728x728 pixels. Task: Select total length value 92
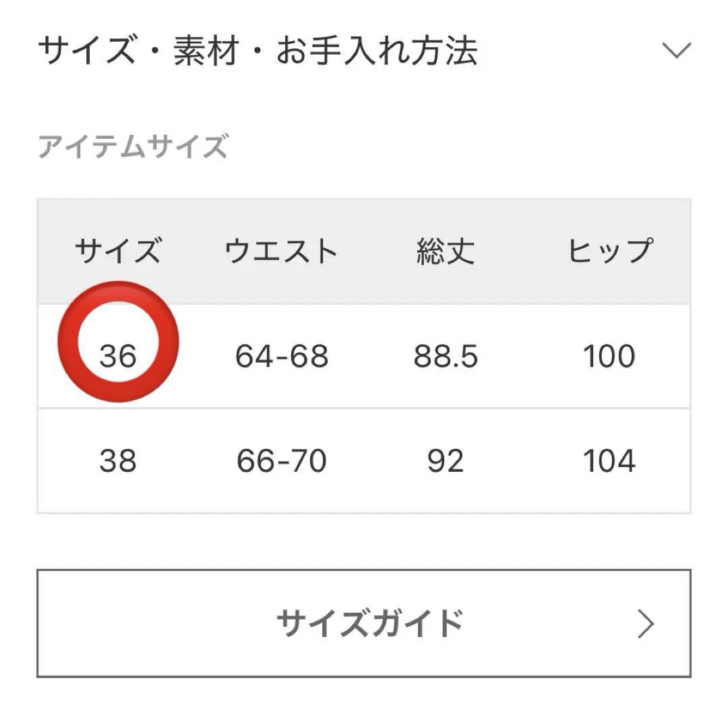pos(446,461)
